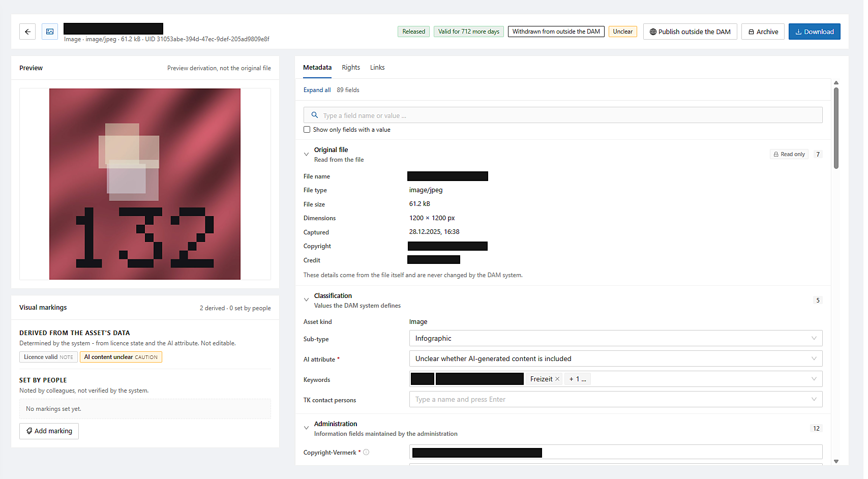Click the Add marking button
868x479 pixels.
(49, 431)
